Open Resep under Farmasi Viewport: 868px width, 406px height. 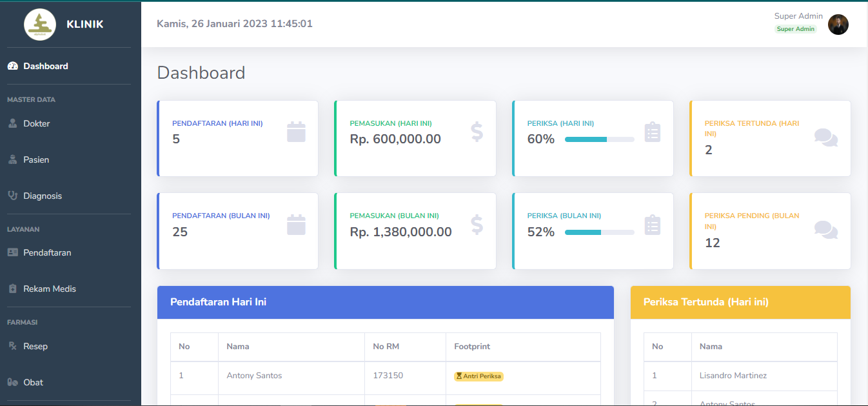35,346
